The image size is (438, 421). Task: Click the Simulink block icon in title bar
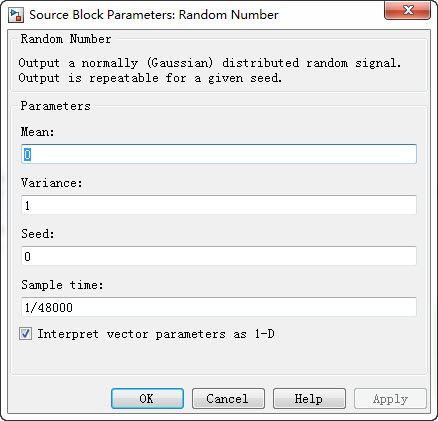coord(16,15)
